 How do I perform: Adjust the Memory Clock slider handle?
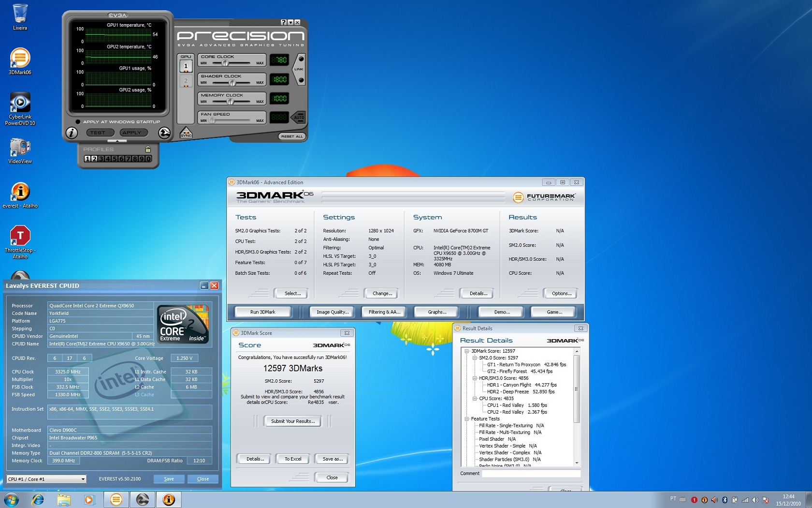coord(231,102)
